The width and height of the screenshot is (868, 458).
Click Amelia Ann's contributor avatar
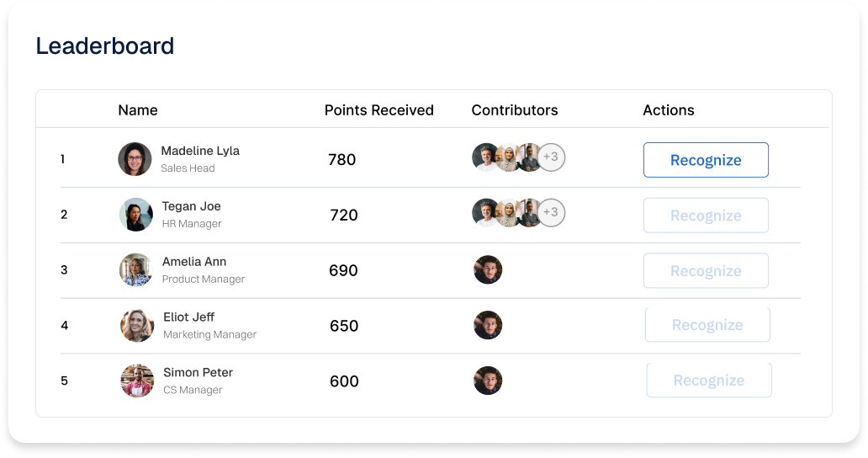pos(488,269)
